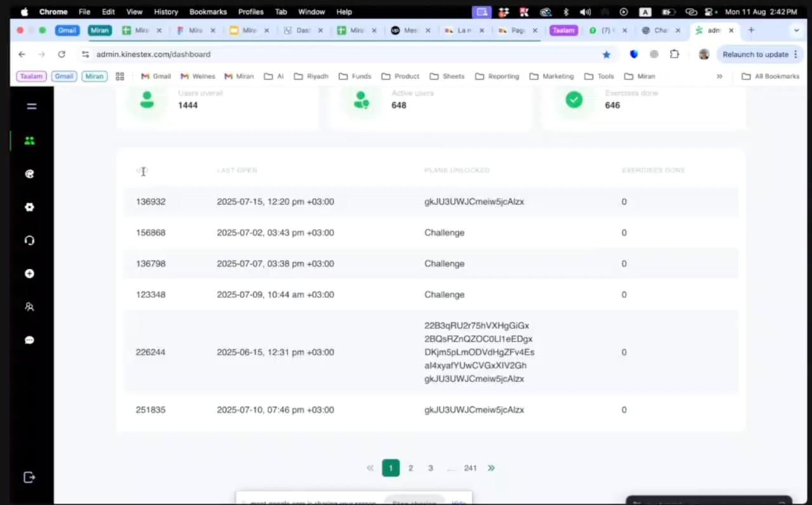Select the users group sidebar icon
This screenshot has width=812, height=505.
click(x=29, y=141)
